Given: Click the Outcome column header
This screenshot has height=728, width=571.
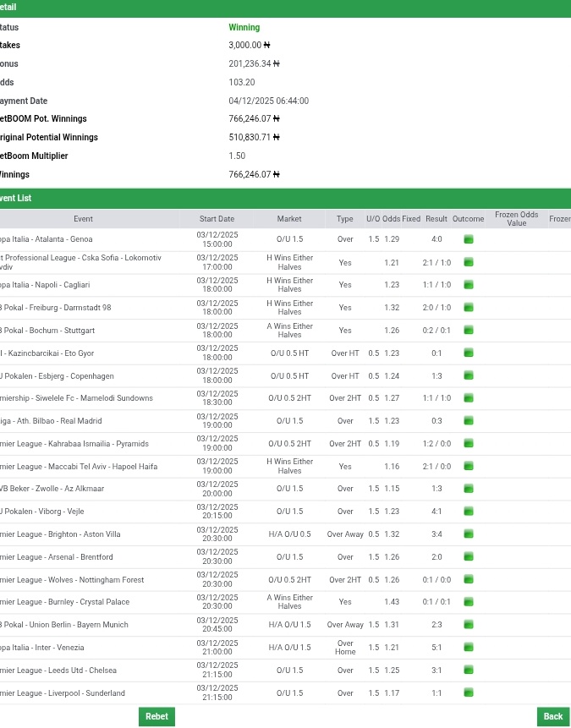Looking at the screenshot, I should point(469,219).
